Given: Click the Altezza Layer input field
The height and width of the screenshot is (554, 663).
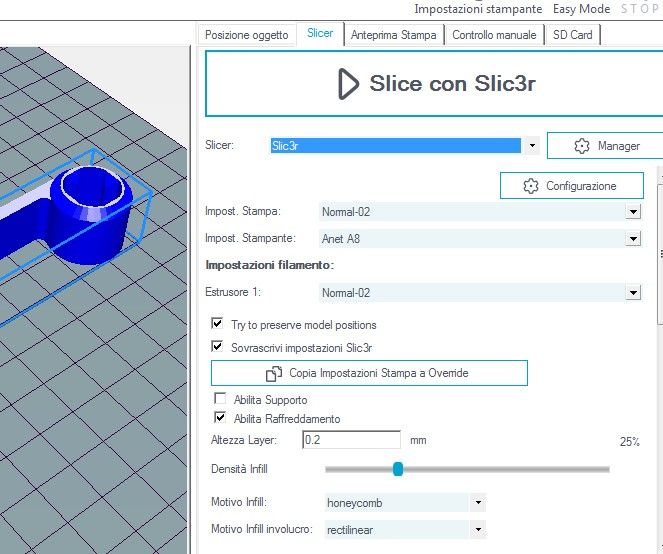Looking at the screenshot, I should (350, 440).
